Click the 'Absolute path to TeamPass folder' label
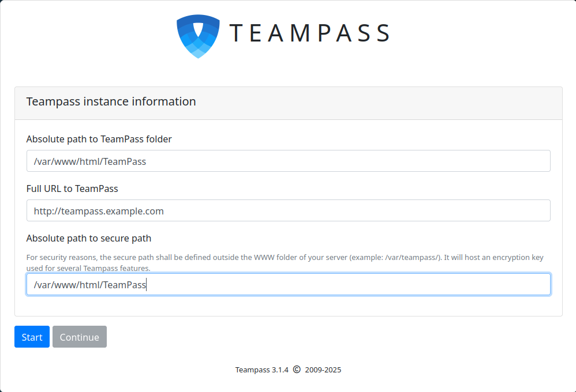The height and width of the screenshot is (392, 576). [99, 139]
